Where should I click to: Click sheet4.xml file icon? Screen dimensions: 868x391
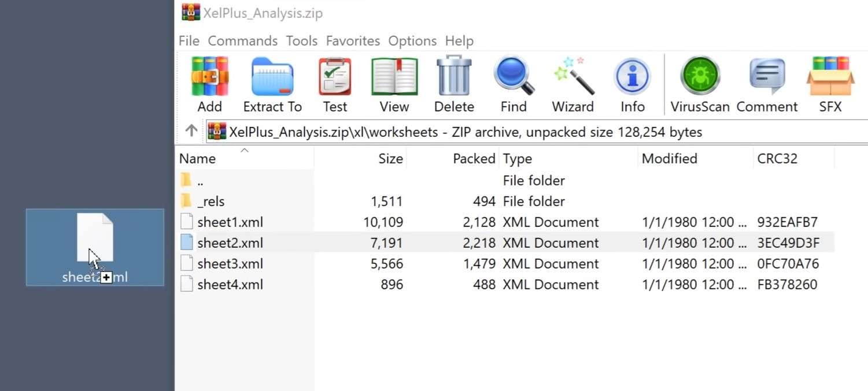point(186,284)
